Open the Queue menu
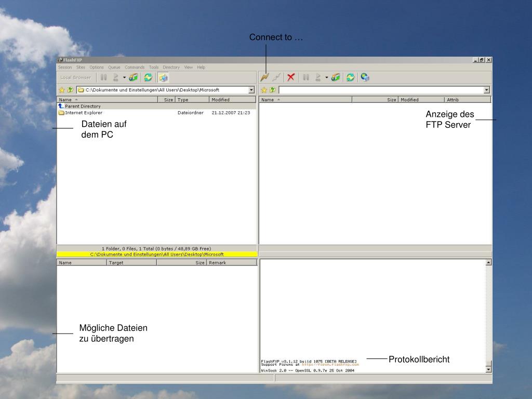 tap(114, 67)
